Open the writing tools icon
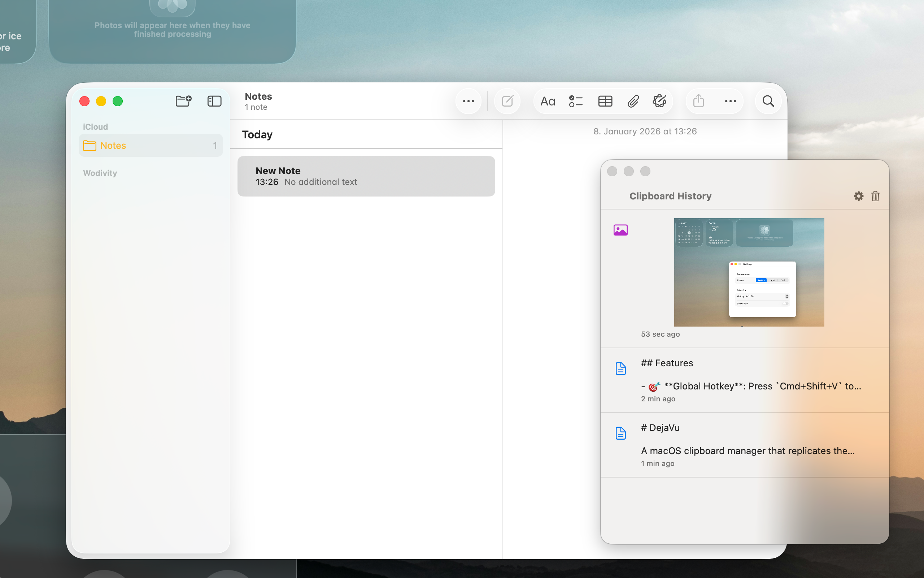 660,101
